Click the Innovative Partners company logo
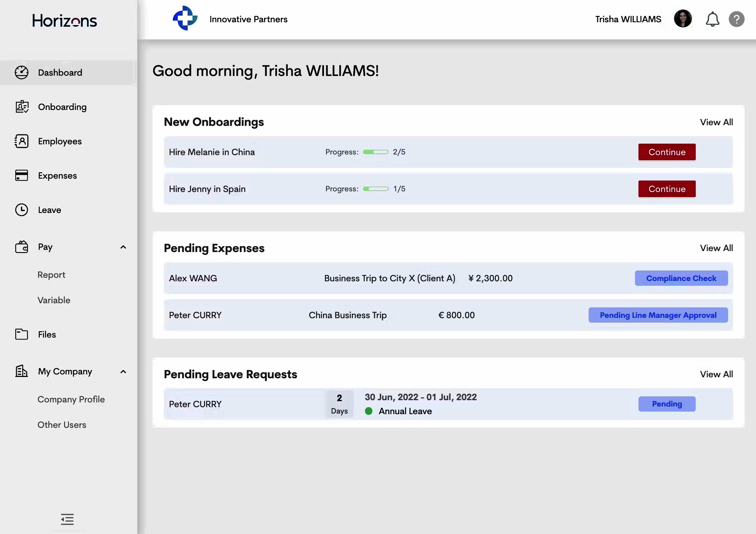The width and height of the screenshot is (756, 534). [x=185, y=18]
